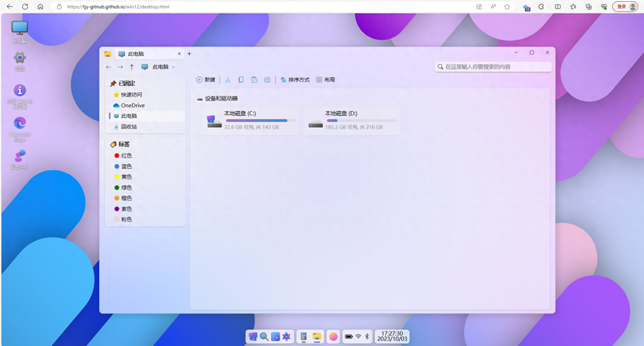Open 本地磁盘 (C:) drive
This screenshot has width=644, height=346.
[x=250, y=121]
